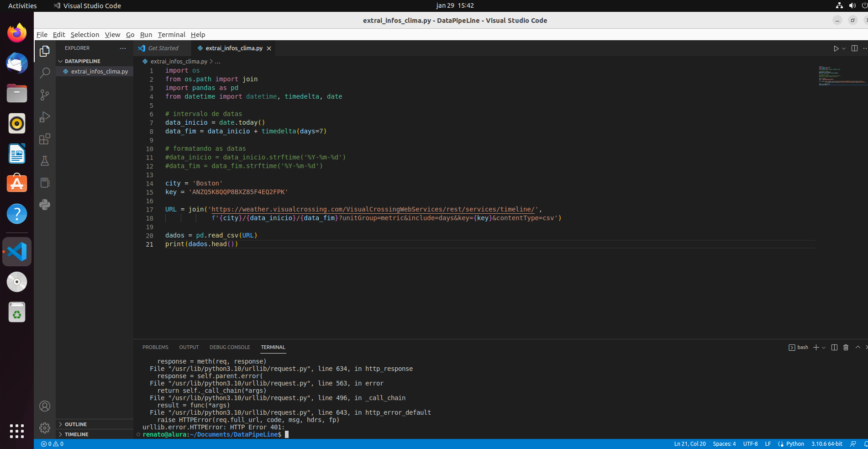The height and width of the screenshot is (449, 868).
Task: Select Python interpreter 3.10.6 64-bit
Action: pos(827,444)
